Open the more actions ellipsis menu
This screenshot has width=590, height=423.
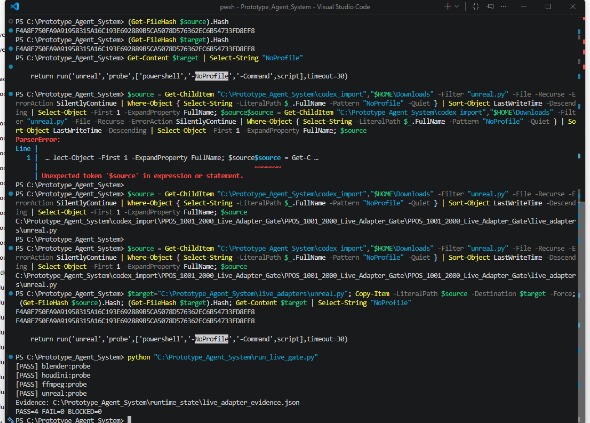click(x=503, y=6)
